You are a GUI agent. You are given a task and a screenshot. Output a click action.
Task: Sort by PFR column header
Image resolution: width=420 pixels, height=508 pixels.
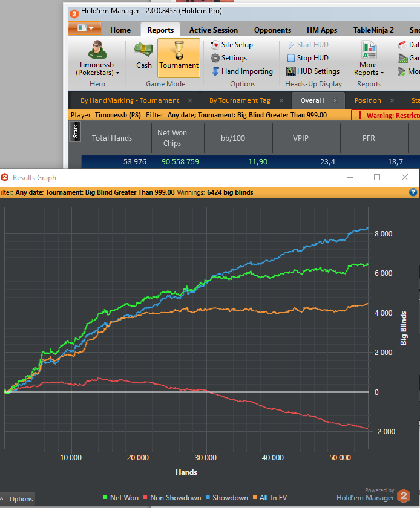[x=369, y=138]
